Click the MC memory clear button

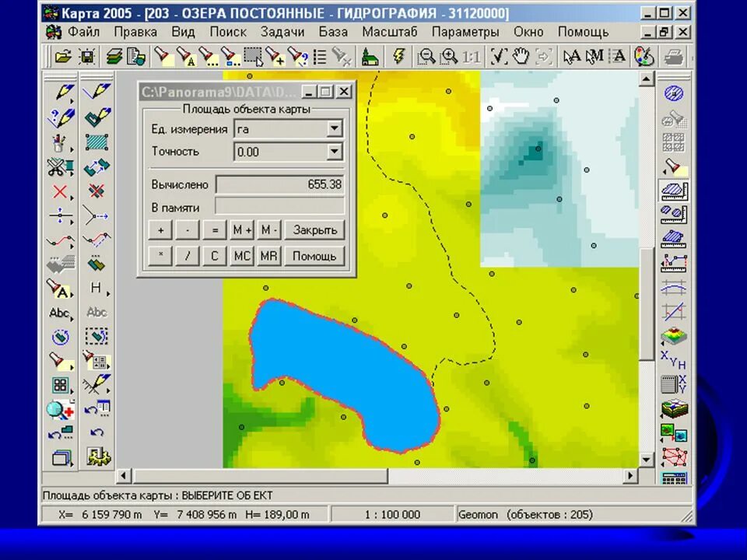coord(242,256)
